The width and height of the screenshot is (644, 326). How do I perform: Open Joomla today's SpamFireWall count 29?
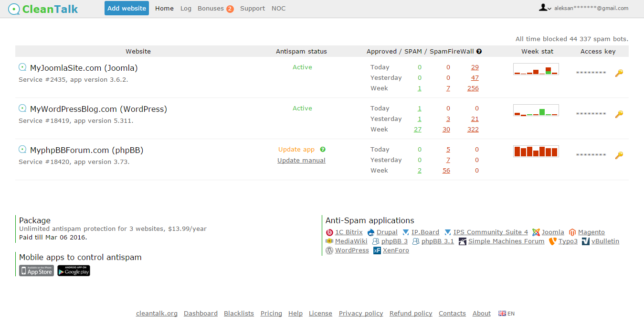475,67
